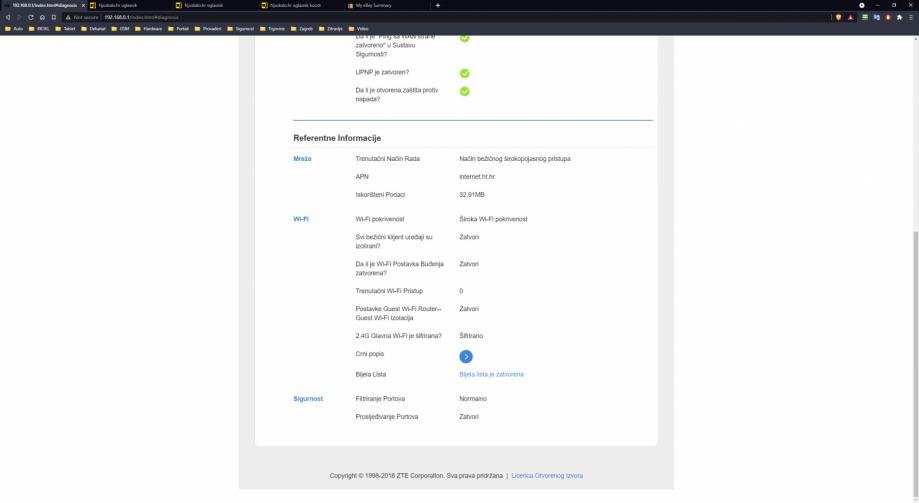The image size is (919, 503).
Task: Click the address bar URL field
Action: click(445, 17)
